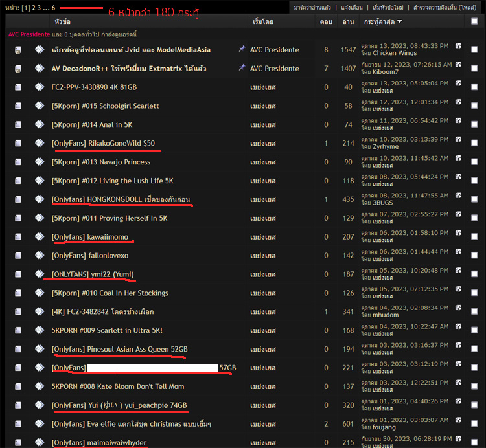The image size is (486, 448).
Task: Tick select-all checkbox in table header
Action: click(474, 21)
